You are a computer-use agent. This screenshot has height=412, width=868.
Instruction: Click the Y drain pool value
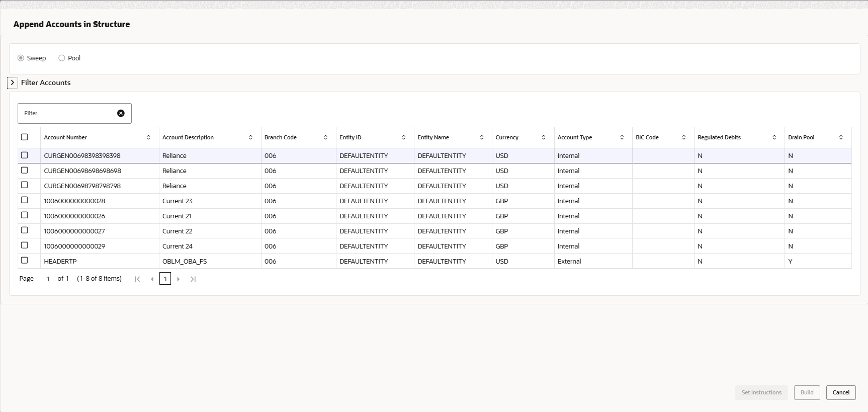tap(791, 262)
